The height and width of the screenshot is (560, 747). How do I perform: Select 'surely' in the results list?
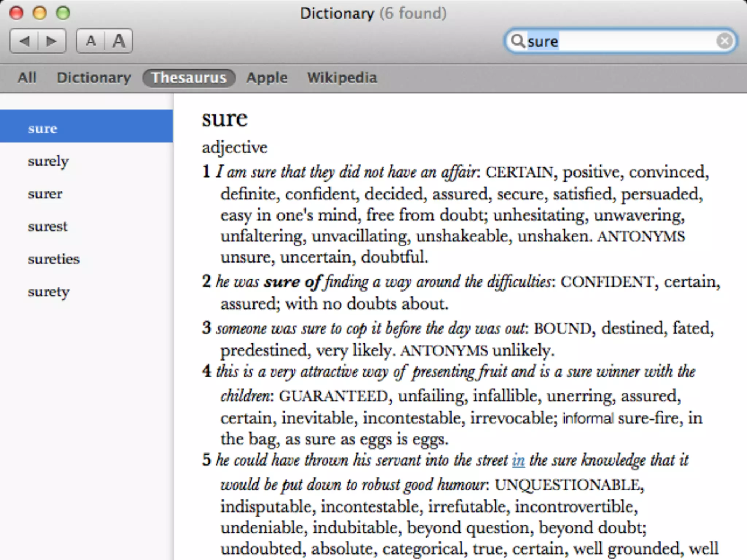pyautogui.click(x=48, y=161)
